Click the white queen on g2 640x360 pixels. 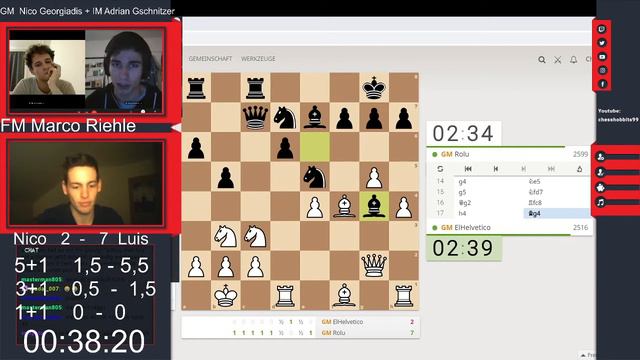(374, 265)
